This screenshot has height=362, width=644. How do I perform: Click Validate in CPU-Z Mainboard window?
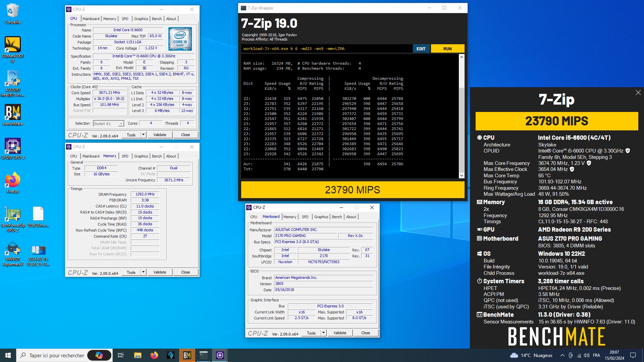tap(340, 333)
